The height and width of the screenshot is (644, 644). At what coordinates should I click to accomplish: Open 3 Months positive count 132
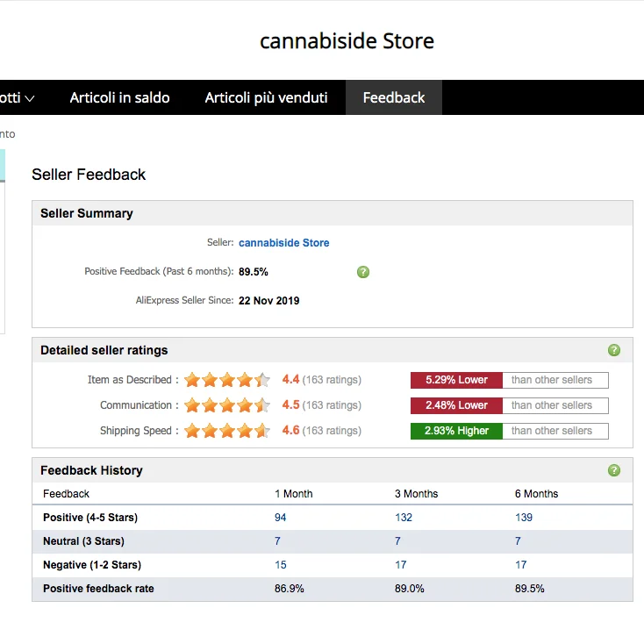(404, 518)
